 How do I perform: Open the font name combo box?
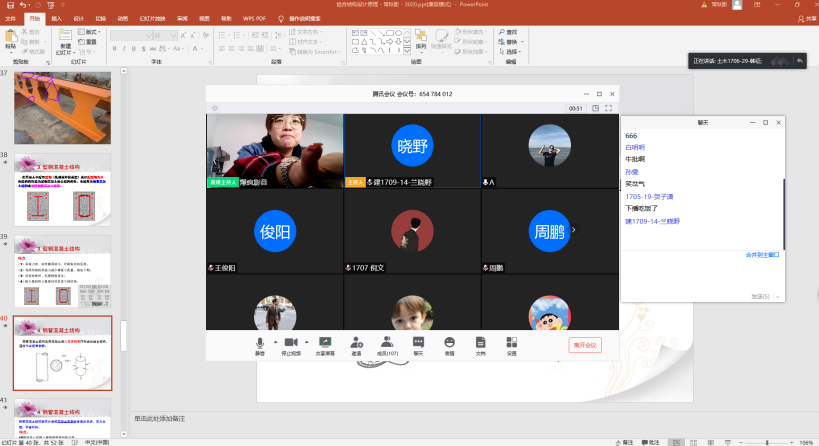[x=131, y=36]
